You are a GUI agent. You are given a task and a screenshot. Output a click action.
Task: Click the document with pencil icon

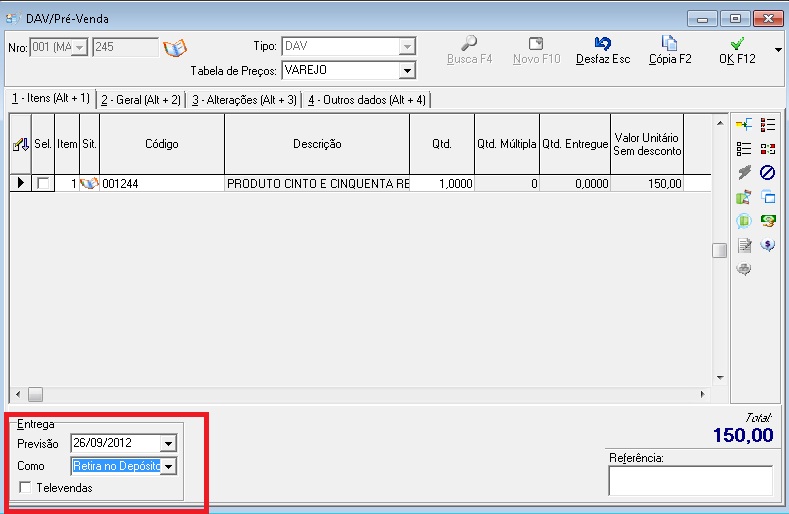coord(744,245)
